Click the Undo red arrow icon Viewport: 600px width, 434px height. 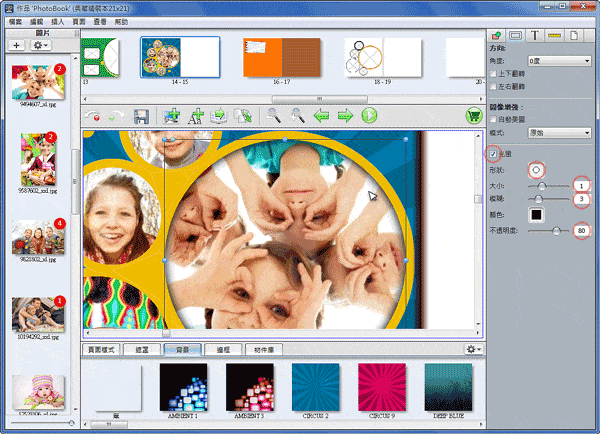tap(97, 117)
